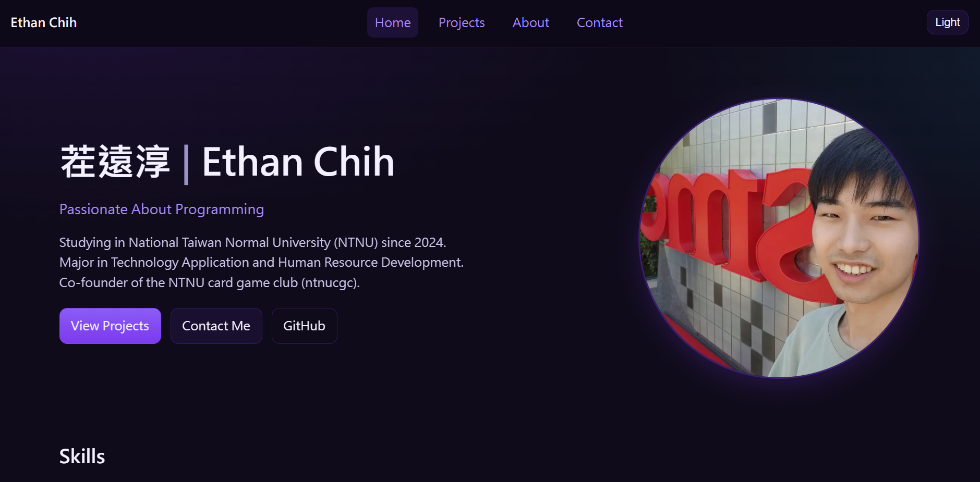The height and width of the screenshot is (482, 980).
Task: Click the 'Major in Technology Application' sentence
Action: [261, 262]
